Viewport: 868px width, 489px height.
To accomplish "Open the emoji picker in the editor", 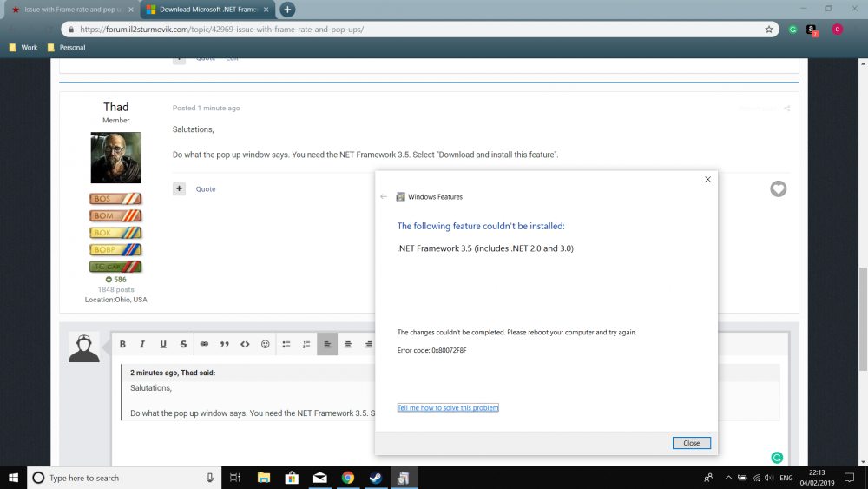I will pyautogui.click(x=265, y=344).
